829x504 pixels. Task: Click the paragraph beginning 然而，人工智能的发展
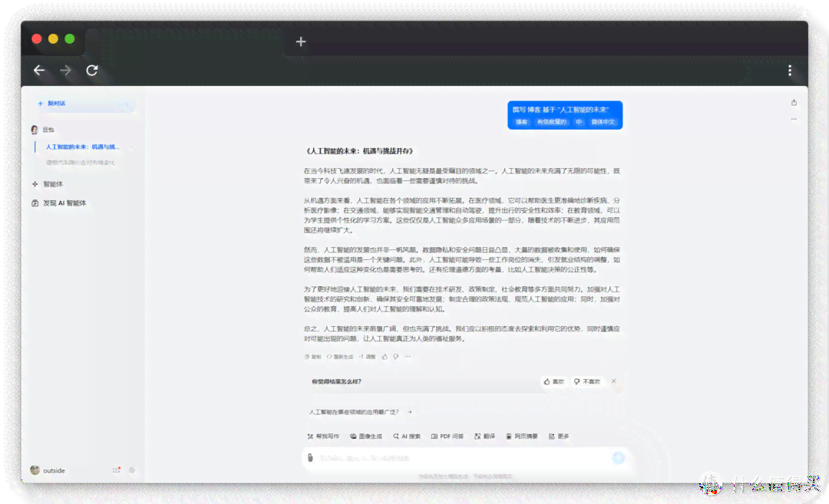coord(462,259)
